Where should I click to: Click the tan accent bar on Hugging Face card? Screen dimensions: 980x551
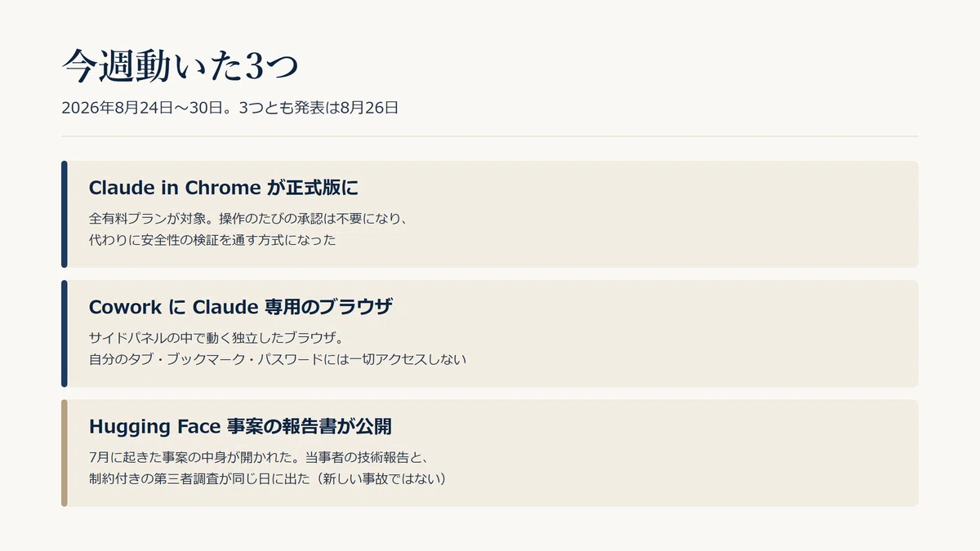pyautogui.click(x=65, y=453)
